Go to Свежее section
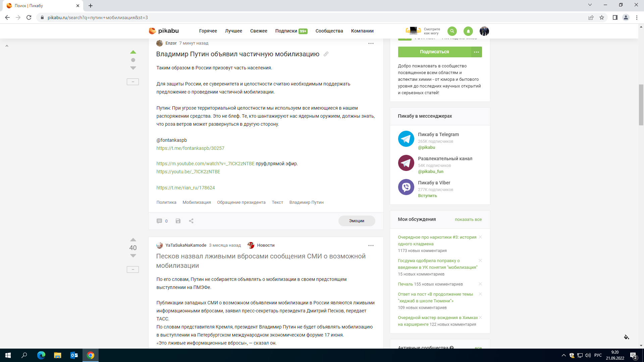The image size is (644, 362). click(259, 31)
